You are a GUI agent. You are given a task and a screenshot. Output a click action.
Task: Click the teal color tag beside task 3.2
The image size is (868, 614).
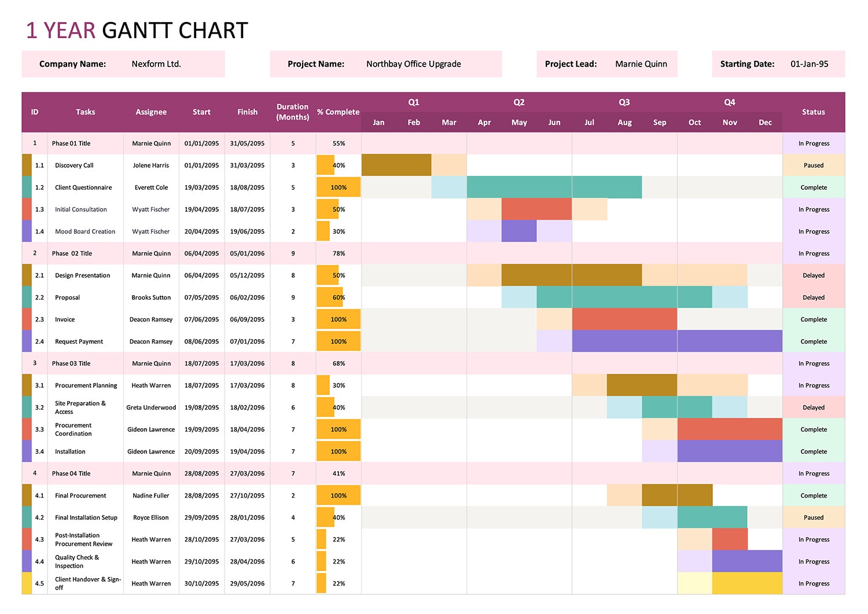(26, 407)
